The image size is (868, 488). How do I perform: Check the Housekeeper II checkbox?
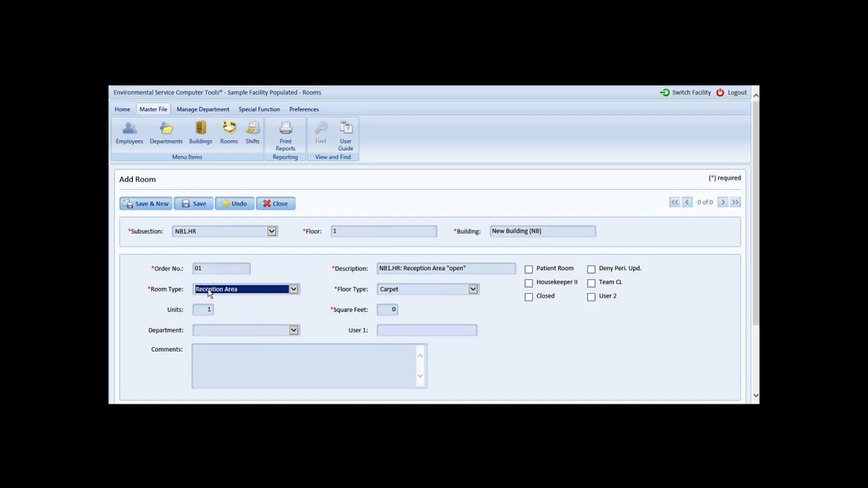[529, 283]
